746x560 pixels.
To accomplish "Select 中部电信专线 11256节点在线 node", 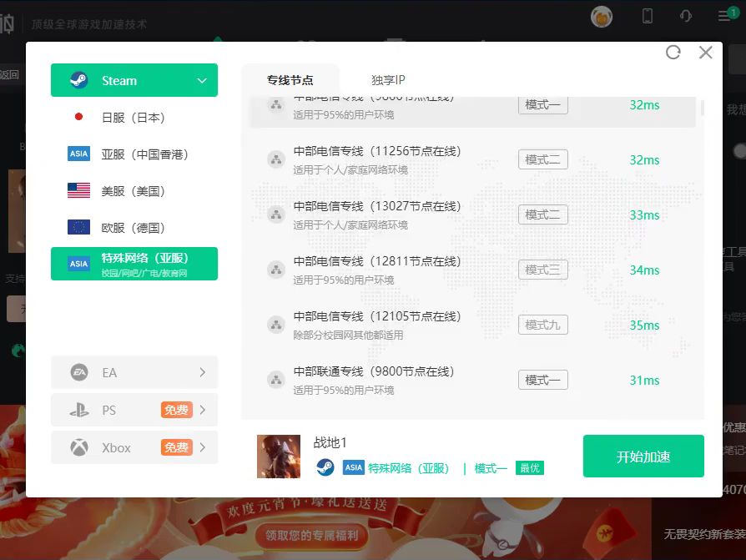I will tap(472, 159).
